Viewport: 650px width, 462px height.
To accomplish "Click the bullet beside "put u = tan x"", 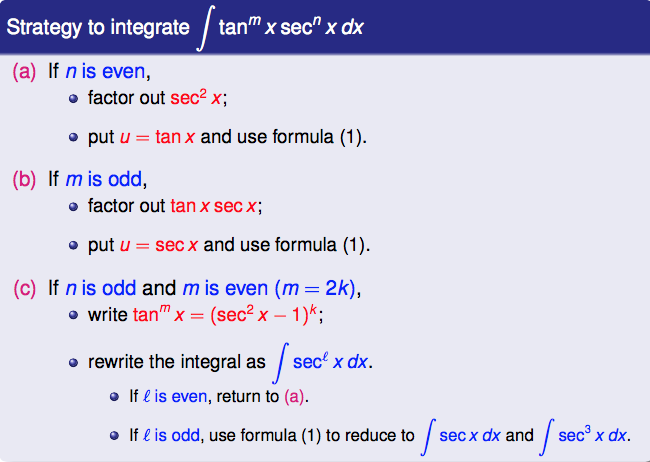I will (x=74, y=137).
